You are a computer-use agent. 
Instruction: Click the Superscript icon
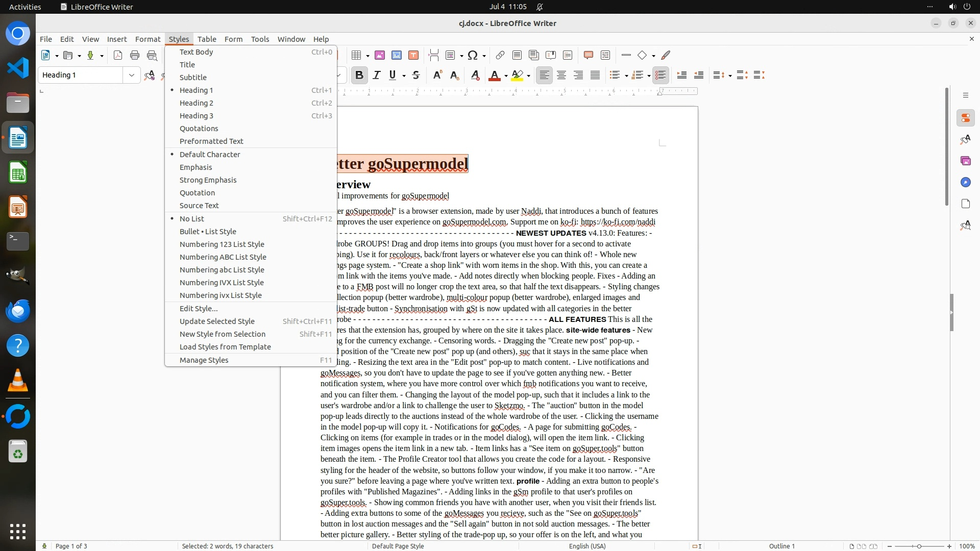pyautogui.click(x=437, y=76)
